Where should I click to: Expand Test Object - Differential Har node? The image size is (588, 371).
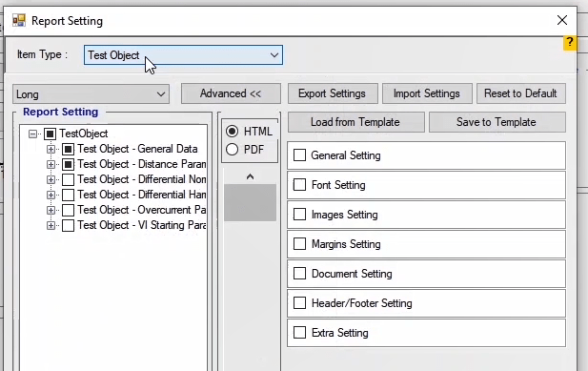[x=51, y=196]
